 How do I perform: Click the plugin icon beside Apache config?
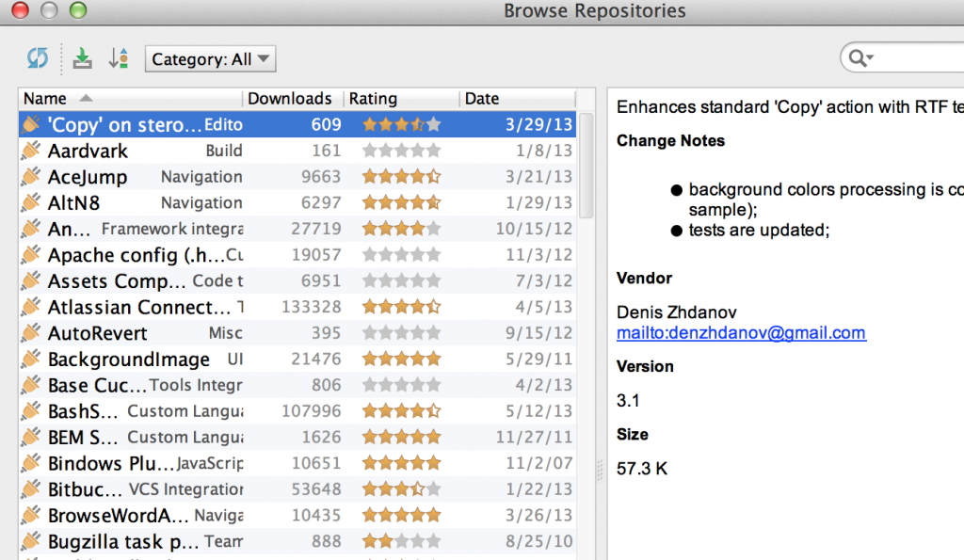pyautogui.click(x=31, y=254)
